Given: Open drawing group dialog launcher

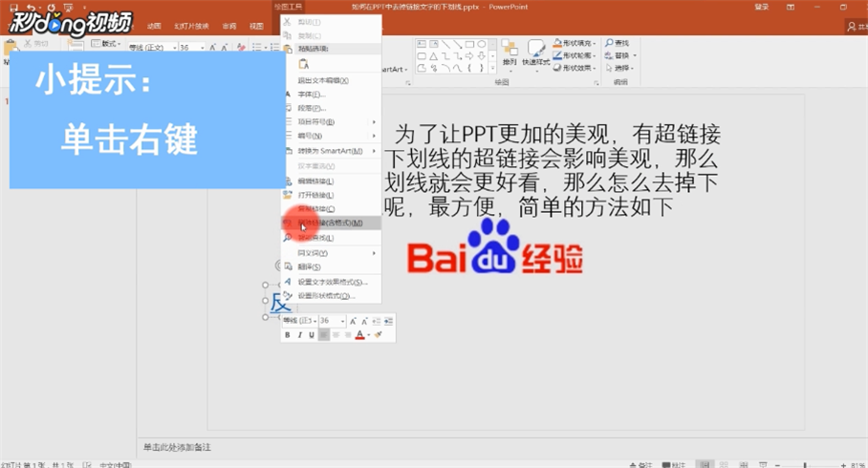Looking at the screenshot, I should (597, 83).
